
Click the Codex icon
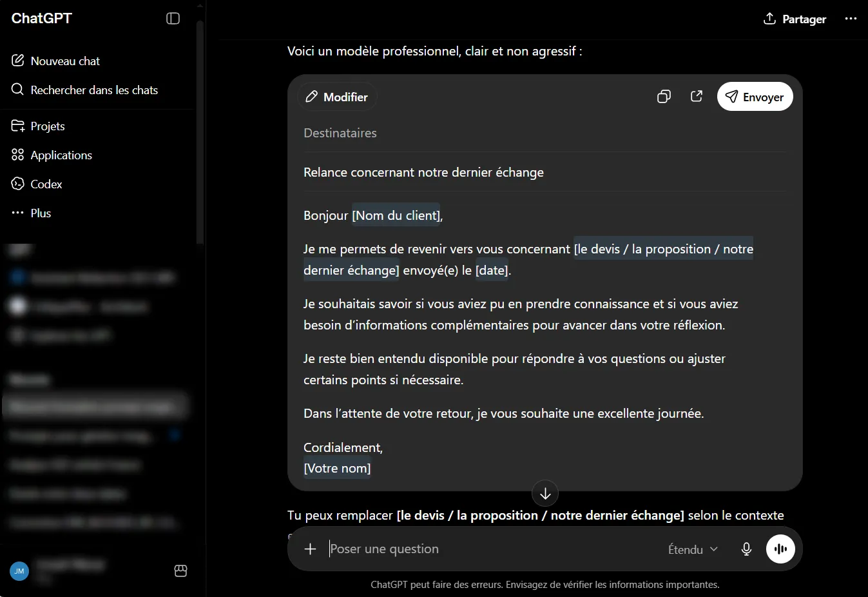coord(17,184)
